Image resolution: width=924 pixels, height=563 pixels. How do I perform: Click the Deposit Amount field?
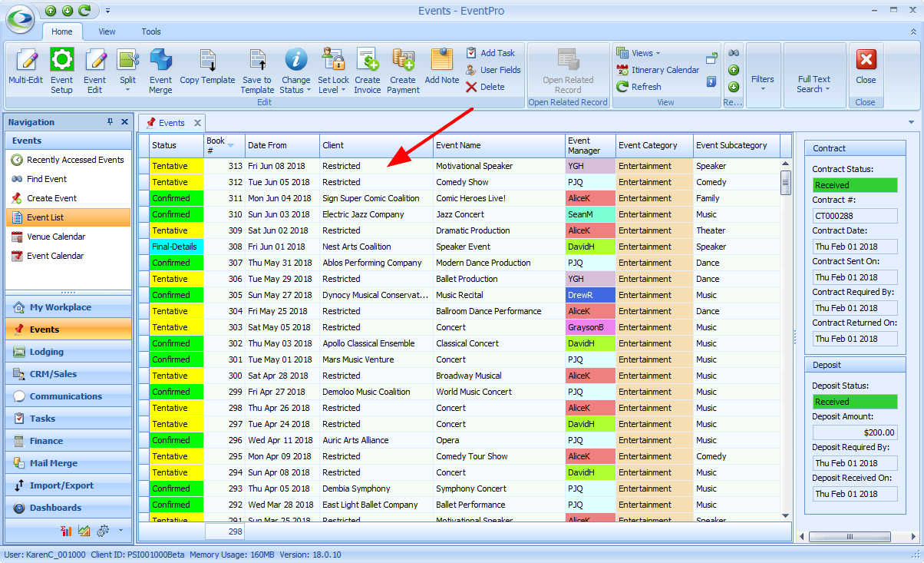855,432
